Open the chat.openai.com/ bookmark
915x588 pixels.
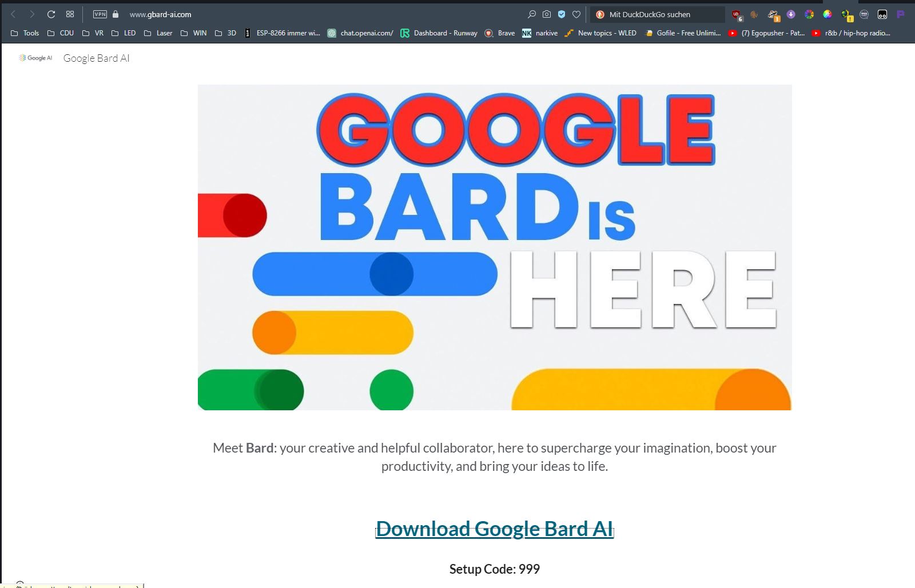360,33
